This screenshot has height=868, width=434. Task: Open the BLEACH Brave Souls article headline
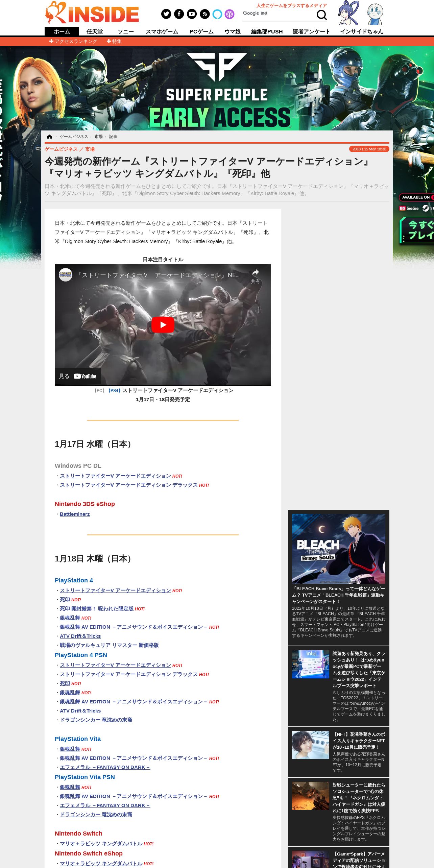coord(339,595)
